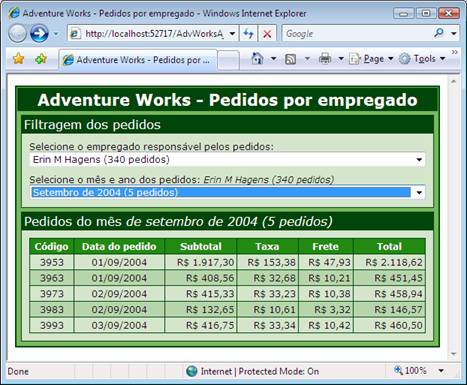Expand the address bar history dropdown
The height and width of the screenshot is (385, 467).
[x=232, y=34]
